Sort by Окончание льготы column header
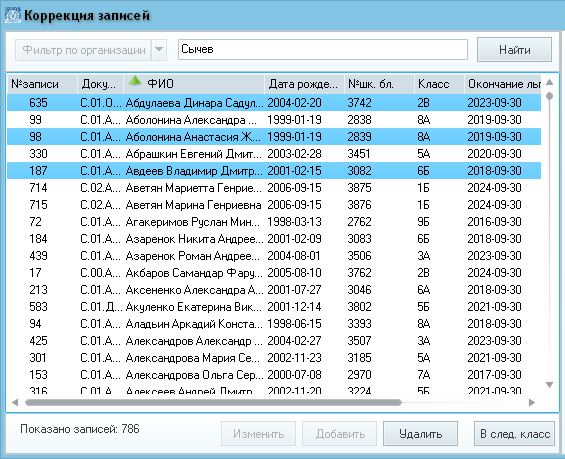The image size is (565, 459). click(x=503, y=84)
